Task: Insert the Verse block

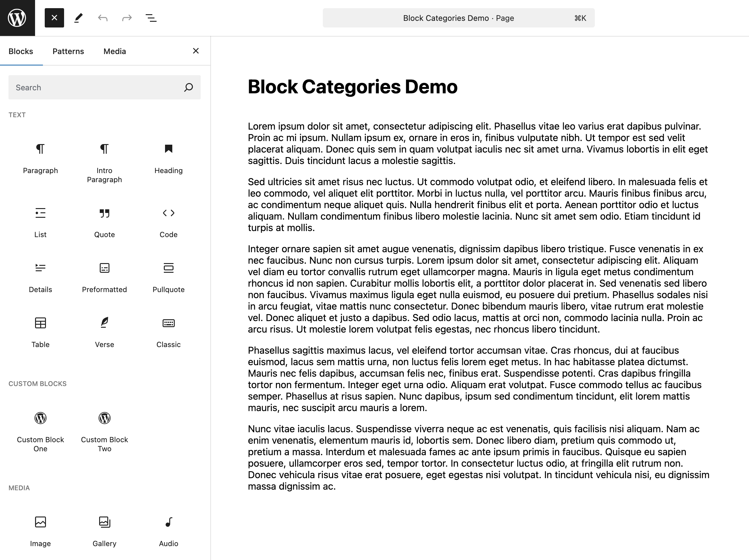Action: (104, 332)
